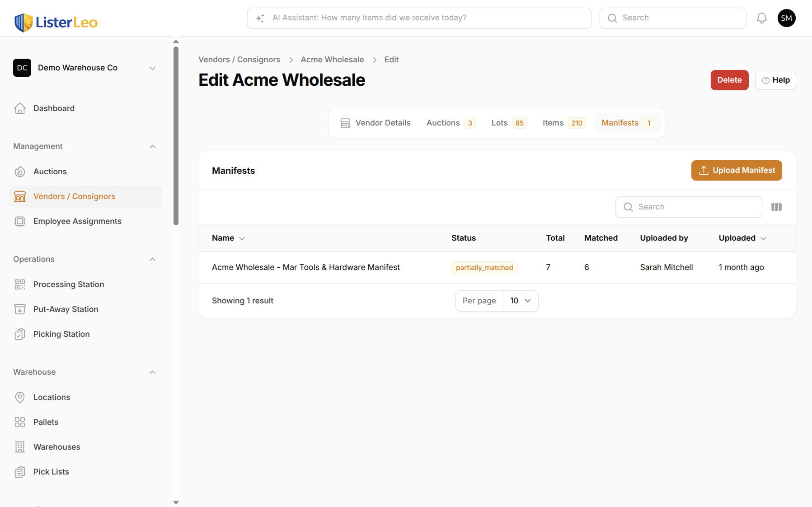
Task: Collapse the Warehouse section
Action: [x=153, y=372]
